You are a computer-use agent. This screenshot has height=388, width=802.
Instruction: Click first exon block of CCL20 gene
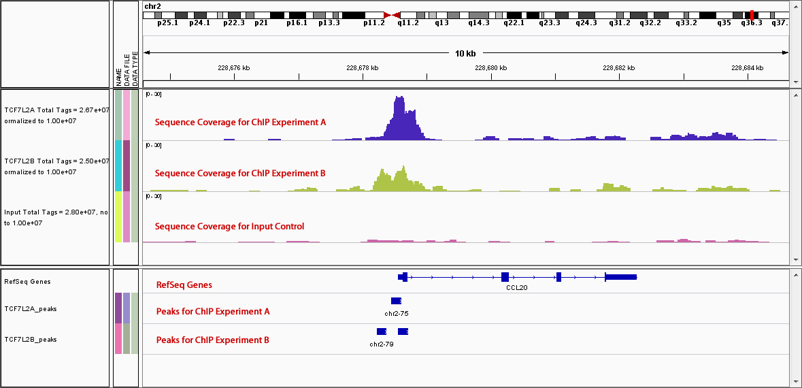403,277
